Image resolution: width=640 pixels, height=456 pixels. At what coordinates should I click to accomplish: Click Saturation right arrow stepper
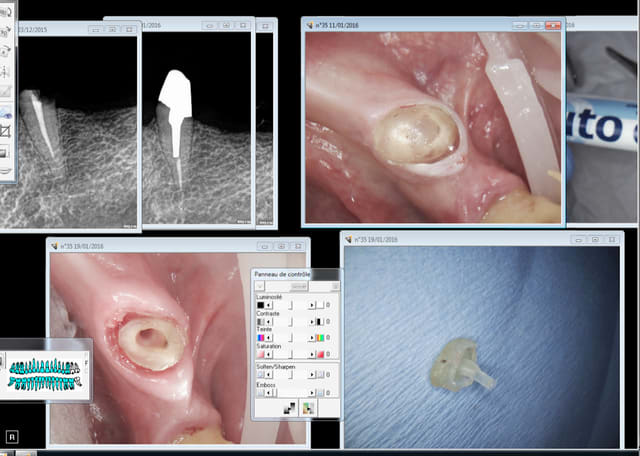(x=310, y=354)
